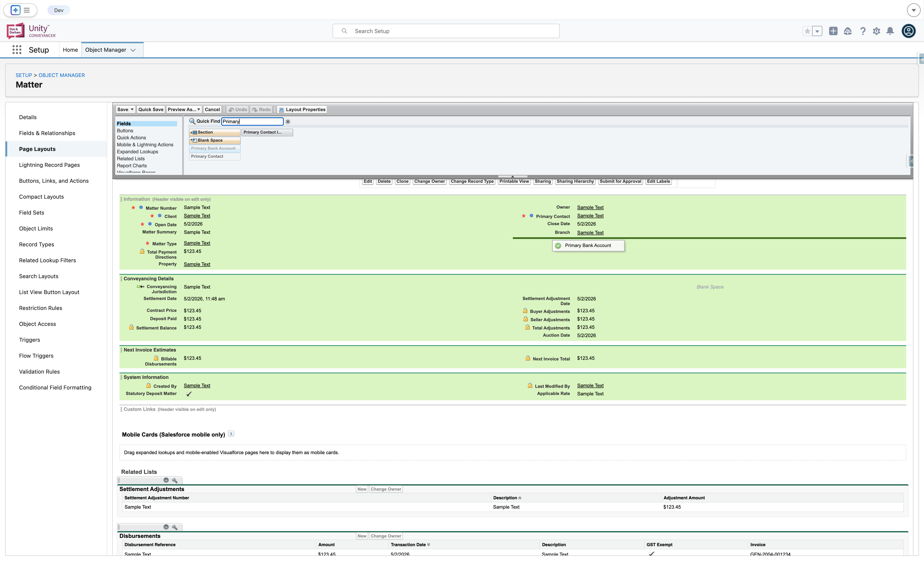The width and height of the screenshot is (924, 561).
Task: Click the Statutory Deposit Matter checkmark
Action: click(189, 394)
